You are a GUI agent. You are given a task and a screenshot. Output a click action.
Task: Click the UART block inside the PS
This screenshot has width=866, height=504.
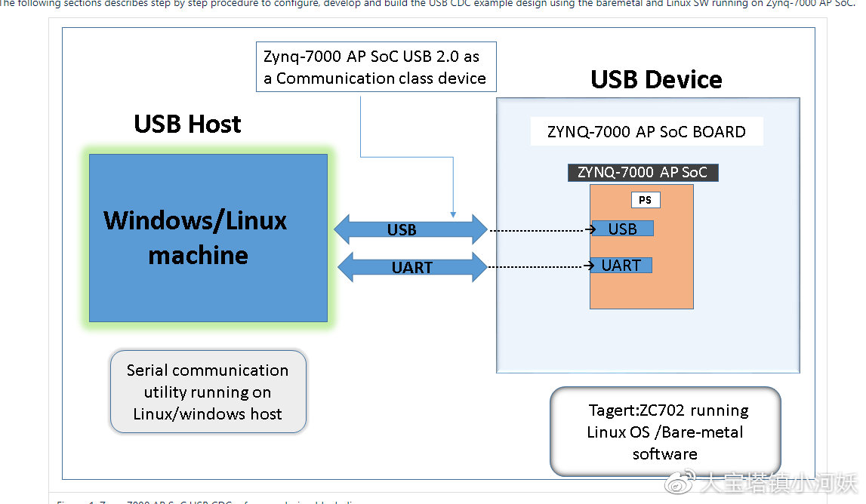(621, 266)
